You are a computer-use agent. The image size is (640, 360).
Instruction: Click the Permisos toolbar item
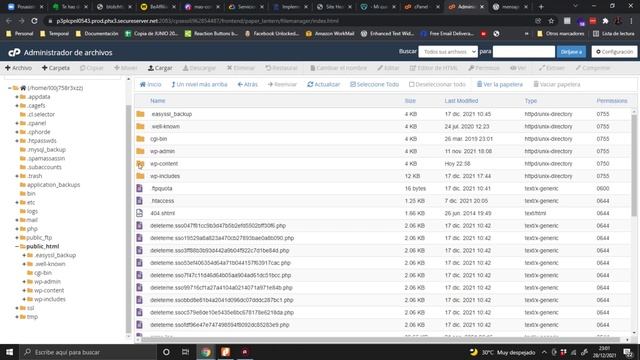(x=484, y=68)
